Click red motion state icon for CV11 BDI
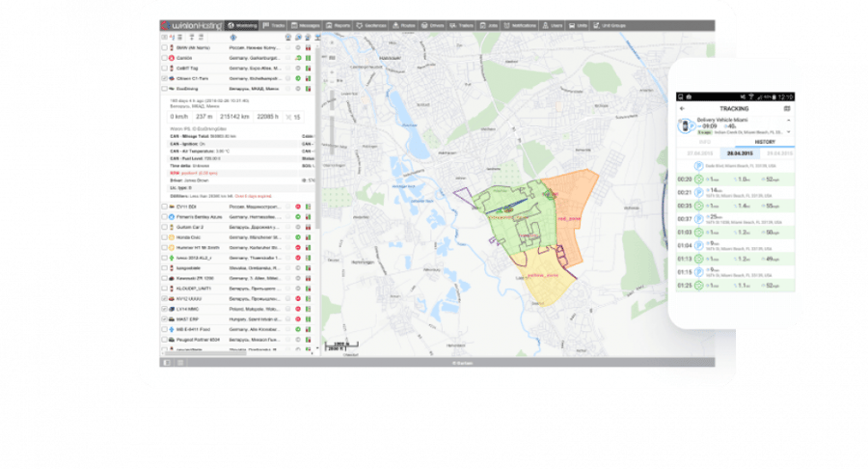This screenshot has height=469, width=868. click(x=298, y=207)
